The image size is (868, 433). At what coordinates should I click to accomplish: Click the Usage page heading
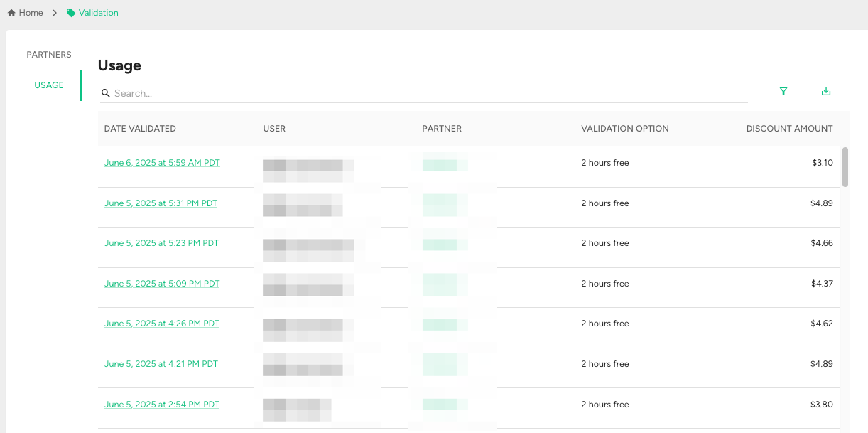[119, 65]
